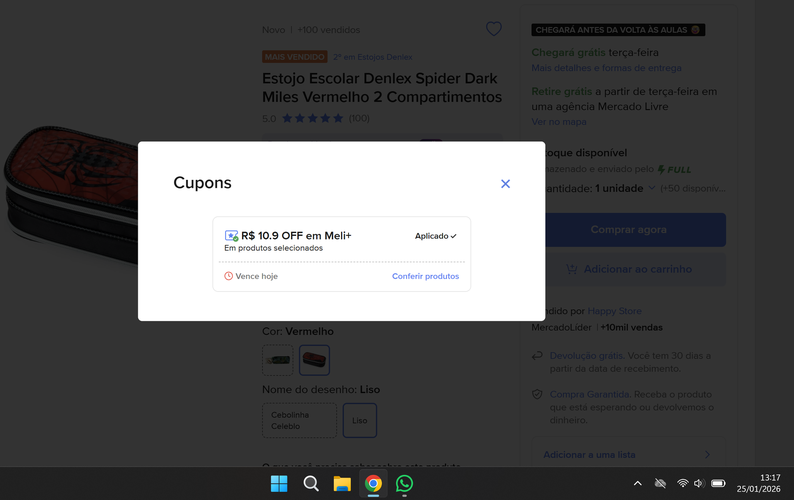Click the Aplicado status on the coupon

point(435,236)
